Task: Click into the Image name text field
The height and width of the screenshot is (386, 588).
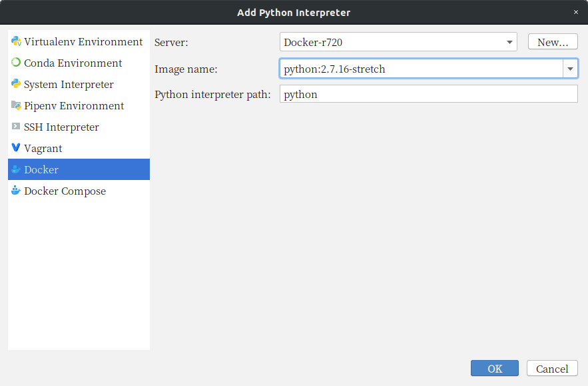Action: tap(421, 69)
